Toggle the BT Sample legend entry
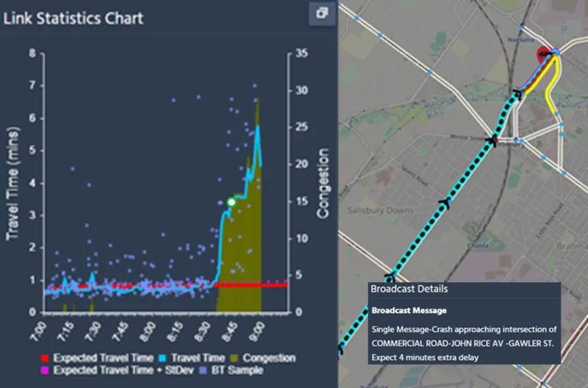 232,370
